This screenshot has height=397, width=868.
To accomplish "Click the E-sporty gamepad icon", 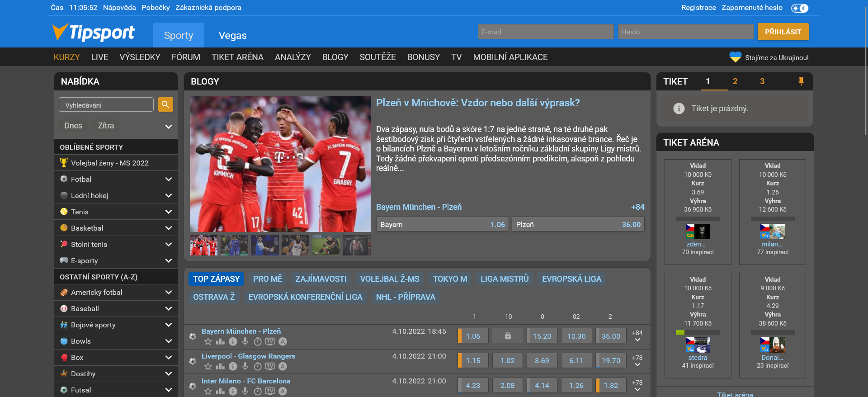I will (64, 260).
